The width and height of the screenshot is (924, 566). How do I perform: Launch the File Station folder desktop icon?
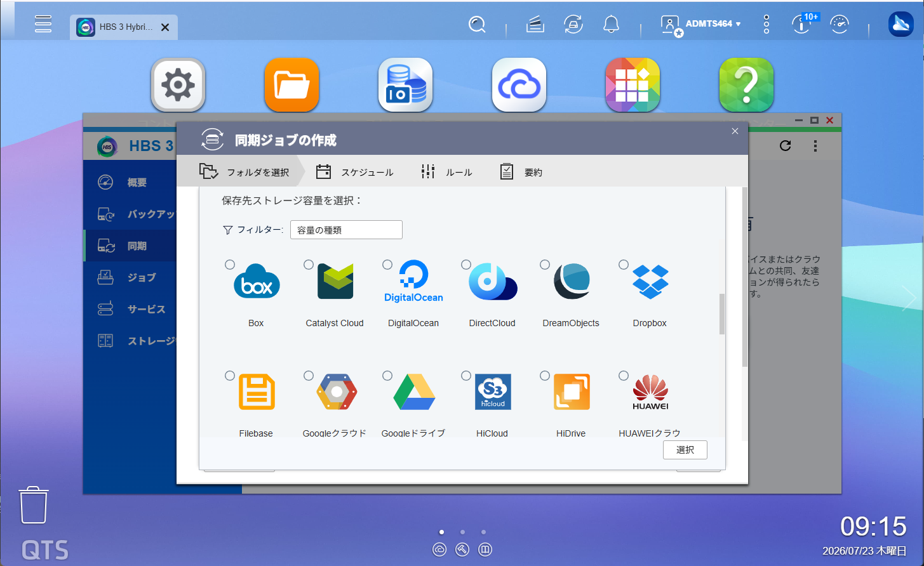point(291,85)
